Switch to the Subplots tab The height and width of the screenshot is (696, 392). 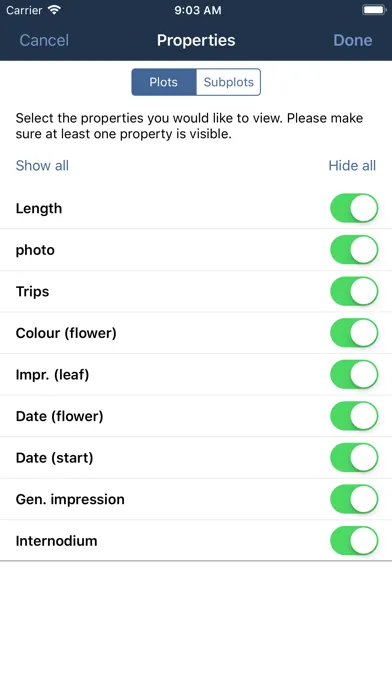(229, 82)
